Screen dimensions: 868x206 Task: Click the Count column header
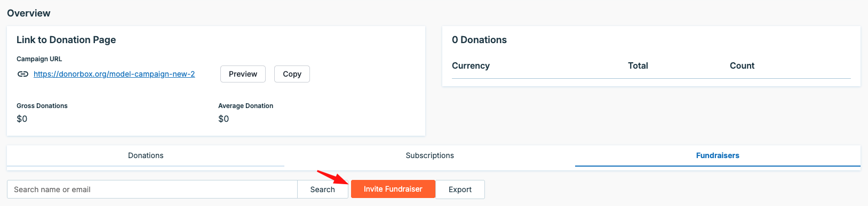point(742,65)
